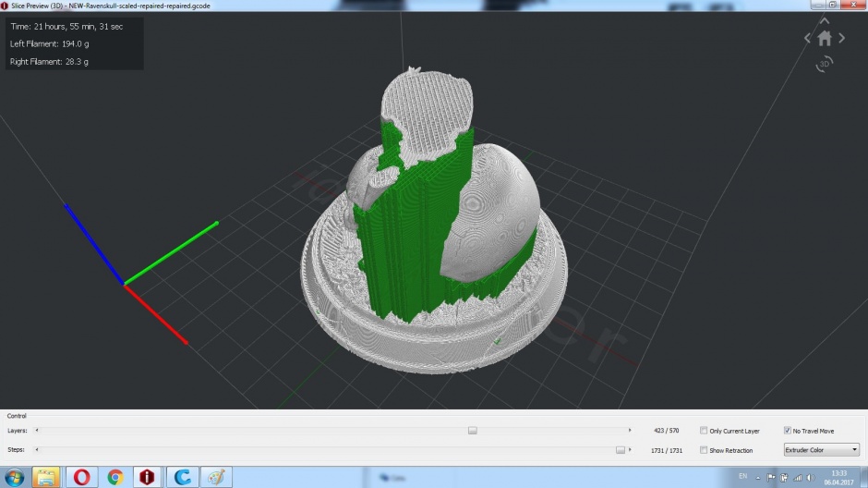The image size is (868, 488).
Task: Rotate view right with right chevron
Action: tap(841, 38)
